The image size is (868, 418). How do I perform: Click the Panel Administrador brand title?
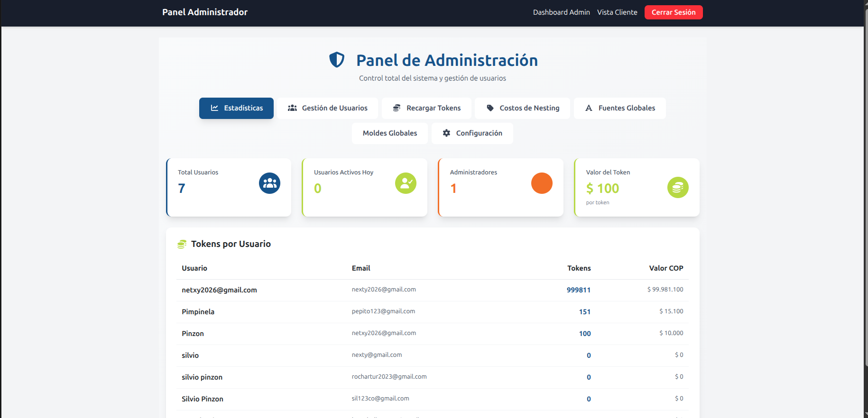[x=205, y=12]
